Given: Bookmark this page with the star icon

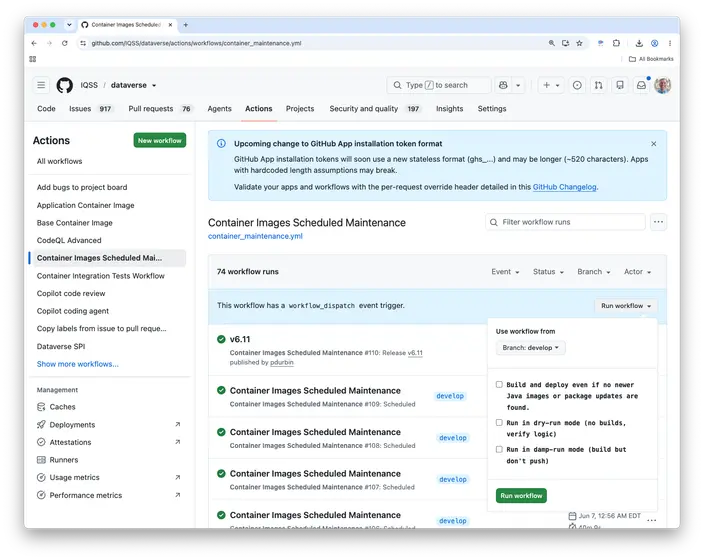Looking at the screenshot, I should point(579,43).
